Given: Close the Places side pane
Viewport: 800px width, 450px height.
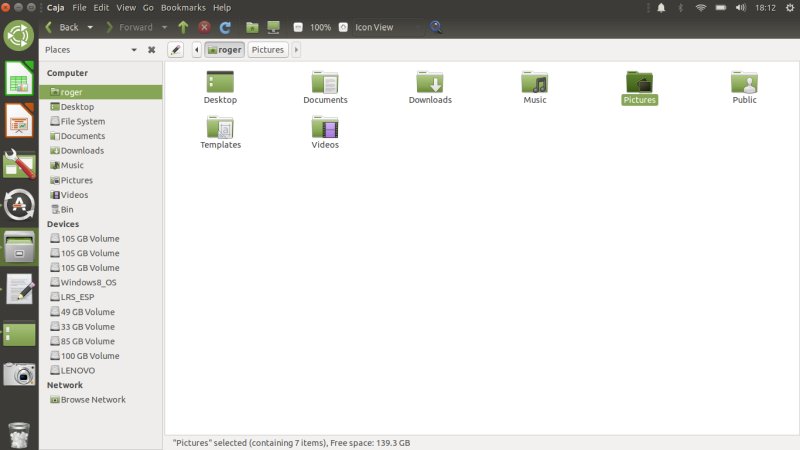Looking at the screenshot, I should [x=152, y=49].
